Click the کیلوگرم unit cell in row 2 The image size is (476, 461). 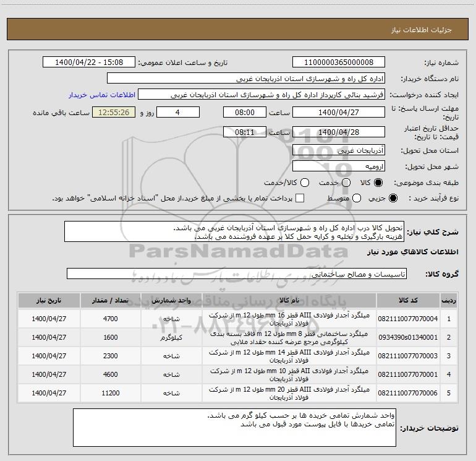171,337
